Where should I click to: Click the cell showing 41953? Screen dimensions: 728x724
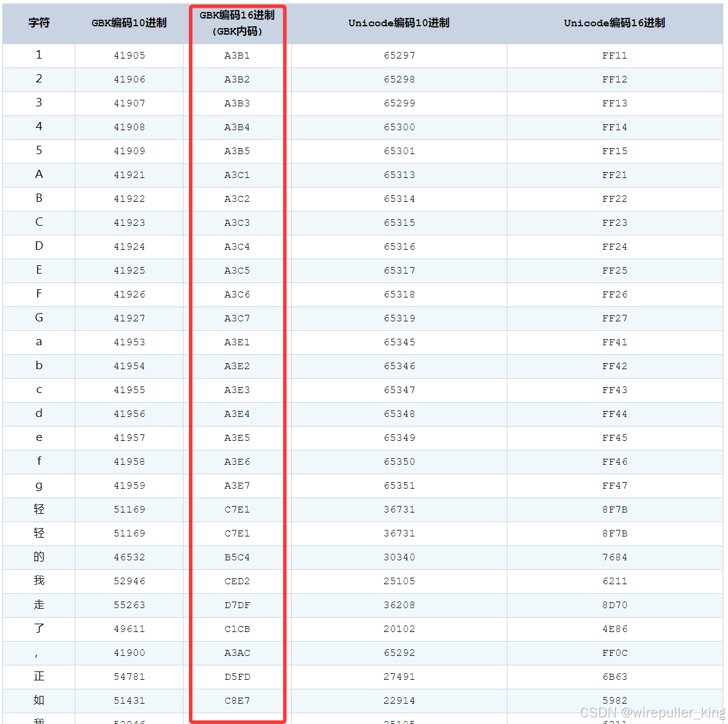[129, 342]
